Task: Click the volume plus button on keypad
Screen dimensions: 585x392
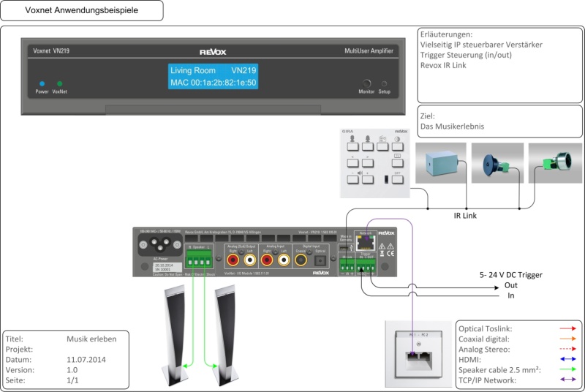Action: (x=368, y=179)
